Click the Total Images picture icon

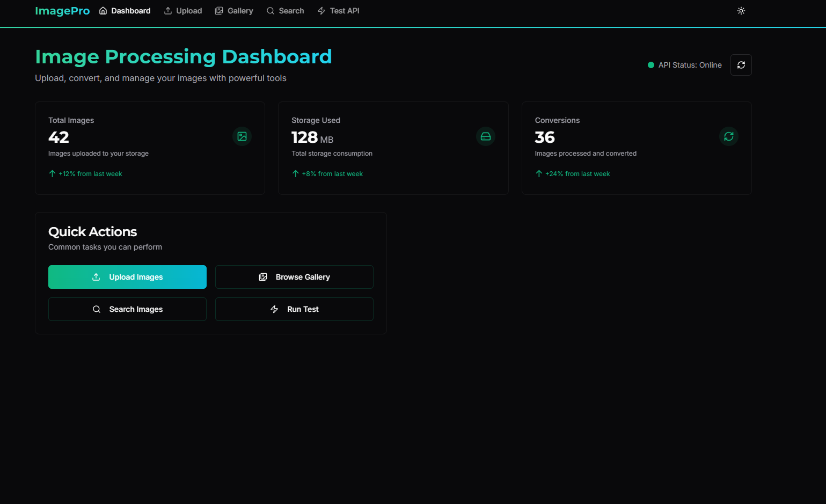coord(242,136)
